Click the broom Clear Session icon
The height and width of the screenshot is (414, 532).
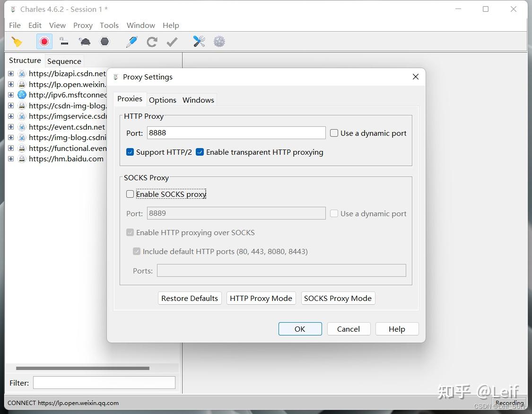(17, 42)
